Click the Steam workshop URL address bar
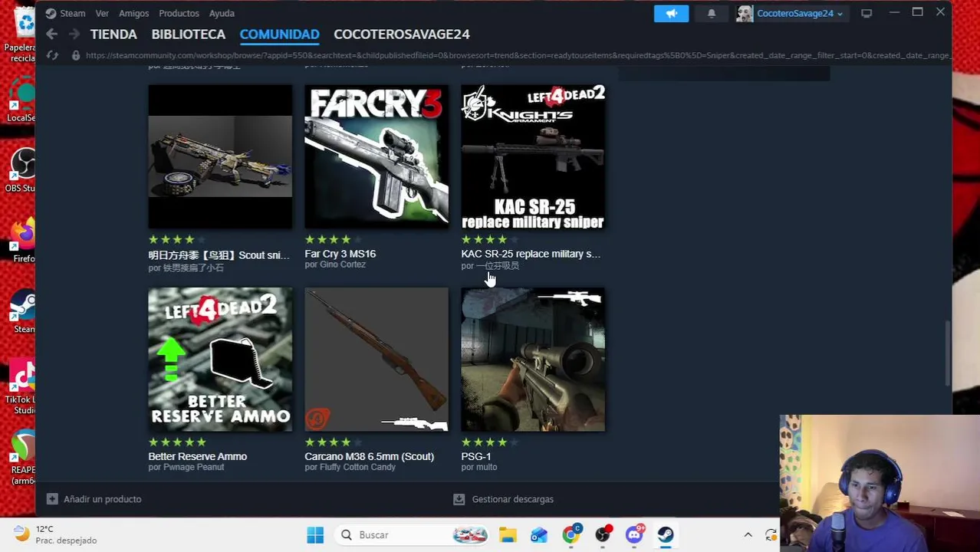Viewport: 980px width, 552px height. (x=518, y=55)
